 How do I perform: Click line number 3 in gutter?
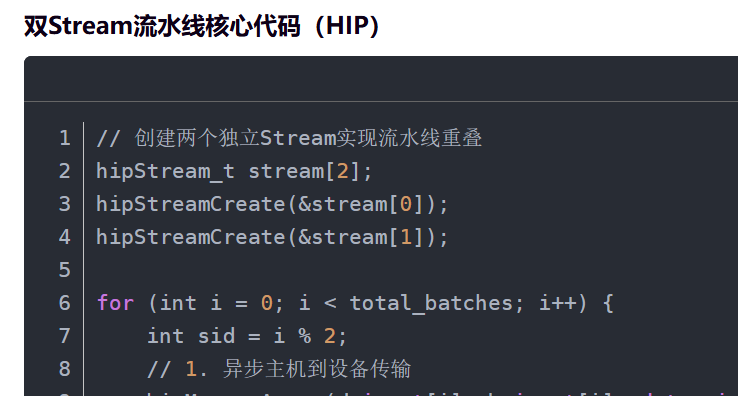[x=65, y=204]
